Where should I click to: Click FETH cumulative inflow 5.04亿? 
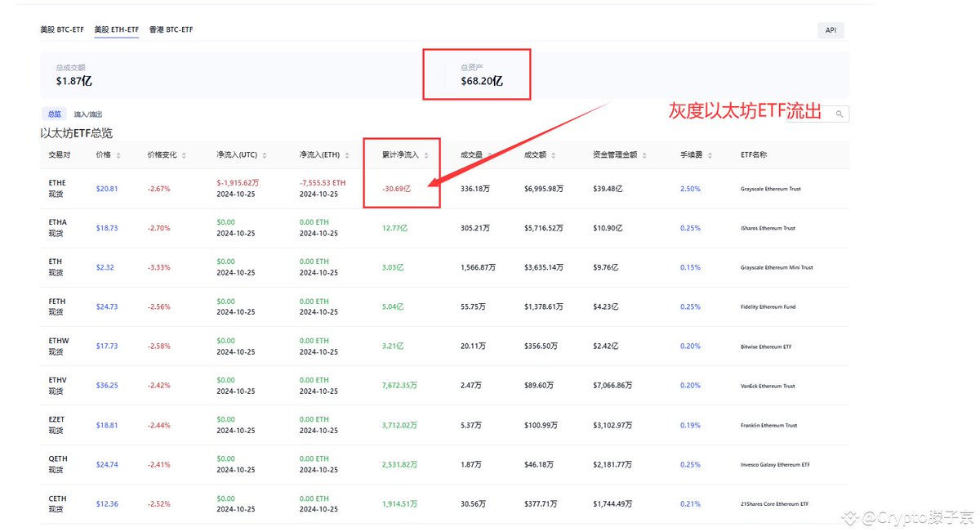[x=393, y=306]
